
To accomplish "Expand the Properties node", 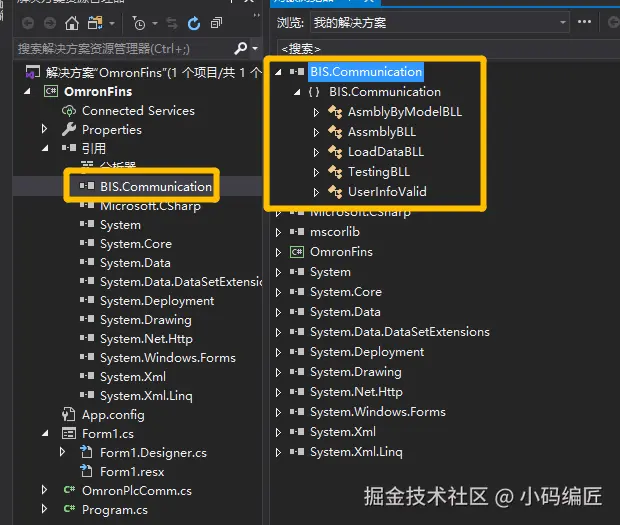I will click(44, 129).
